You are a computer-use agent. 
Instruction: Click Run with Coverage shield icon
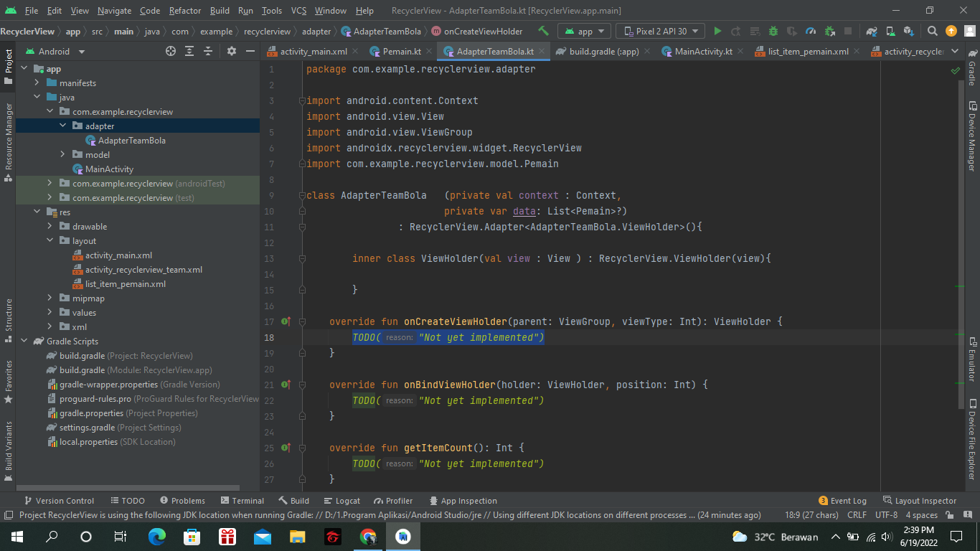(x=792, y=32)
